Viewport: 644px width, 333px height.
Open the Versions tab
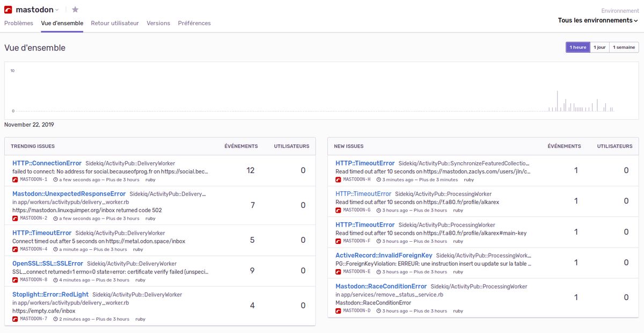(x=158, y=23)
